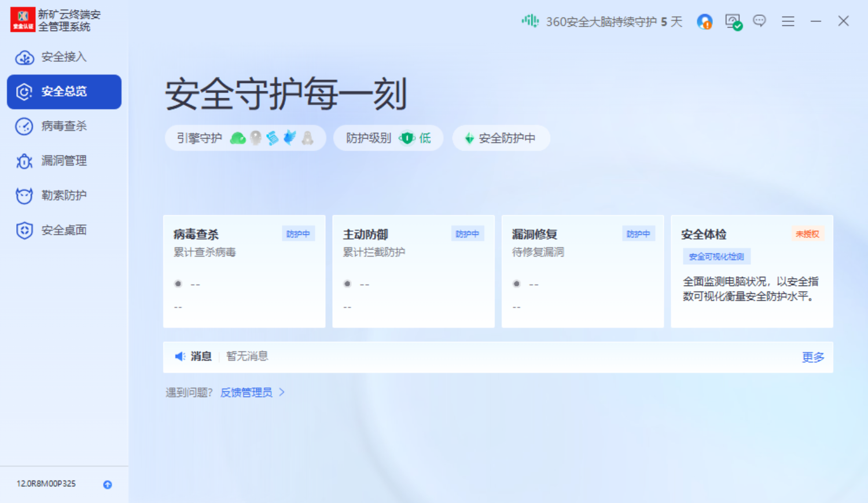
Task: Click the 安全可视化检测 tag
Action: [x=716, y=257]
